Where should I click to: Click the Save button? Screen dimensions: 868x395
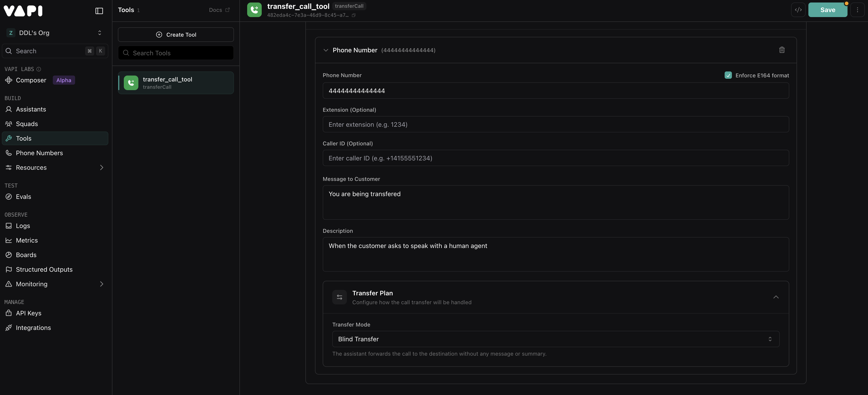point(827,10)
